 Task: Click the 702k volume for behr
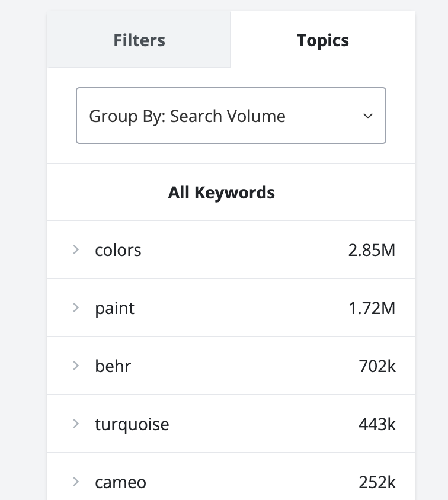[x=377, y=366]
